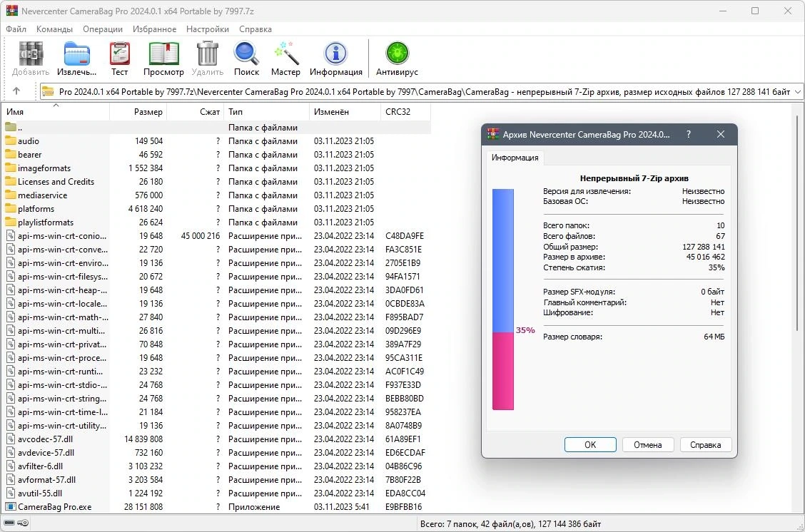Click the Добавить toolbar icon
This screenshot has height=532, width=805.
31,54
